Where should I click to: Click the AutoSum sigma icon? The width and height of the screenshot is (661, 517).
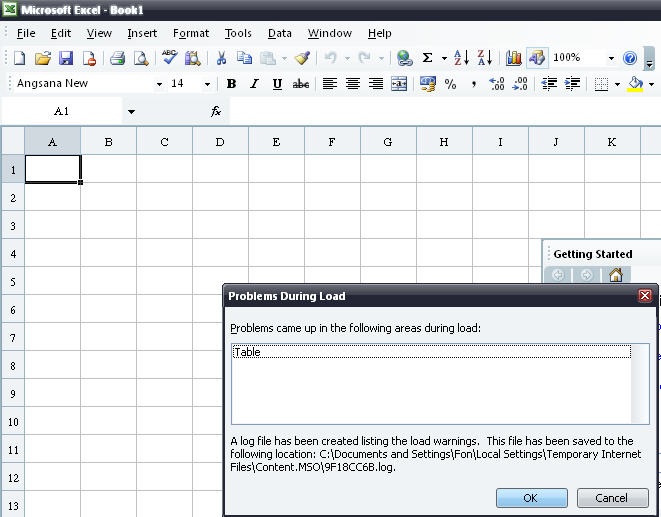[x=428, y=58]
